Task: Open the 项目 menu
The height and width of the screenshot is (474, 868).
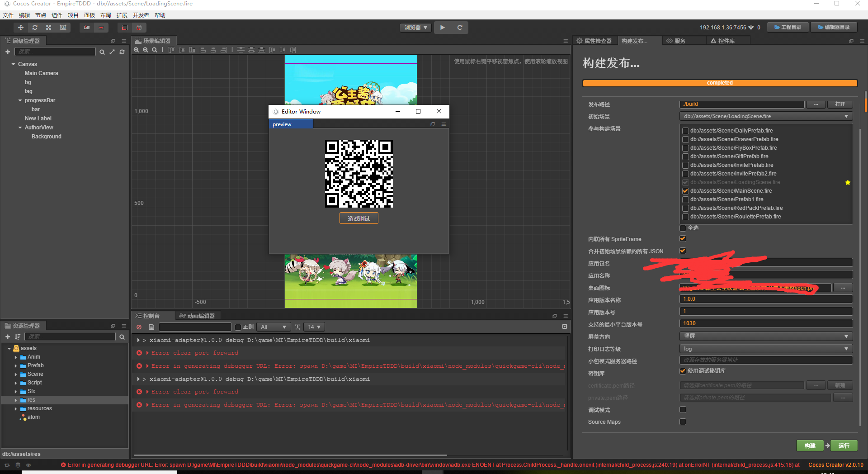Action: click(x=73, y=15)
